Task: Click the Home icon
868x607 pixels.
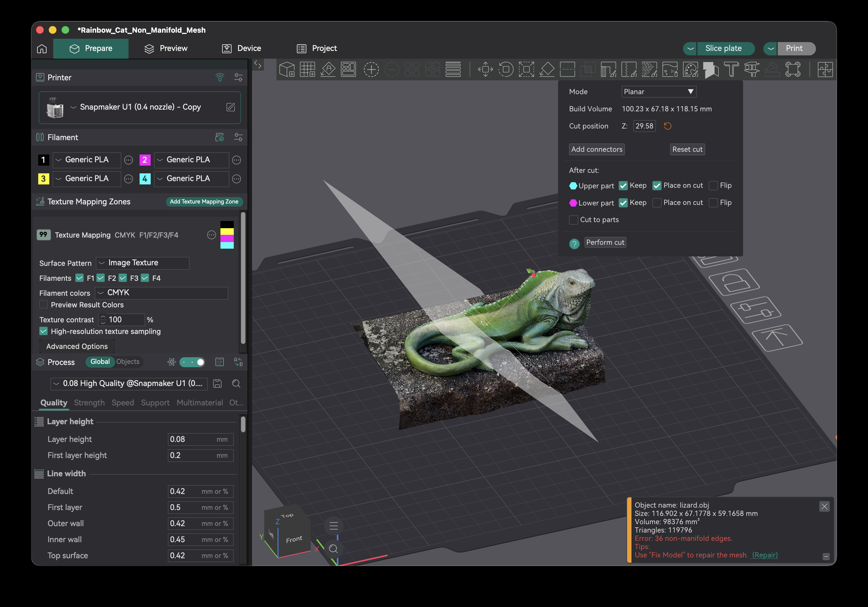Action: click(42, 48)
